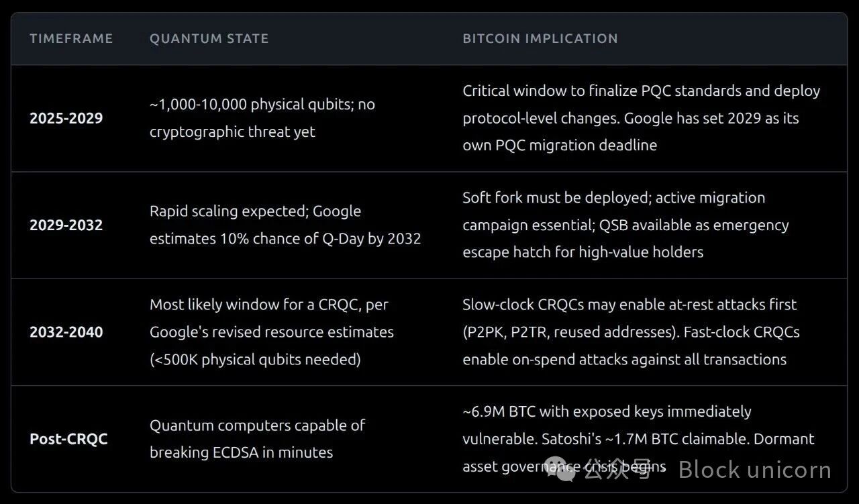This screenshot has height=504, width=859.
Task: Select the 2032-2040 timeframe cell
Action: coord(66,332)
